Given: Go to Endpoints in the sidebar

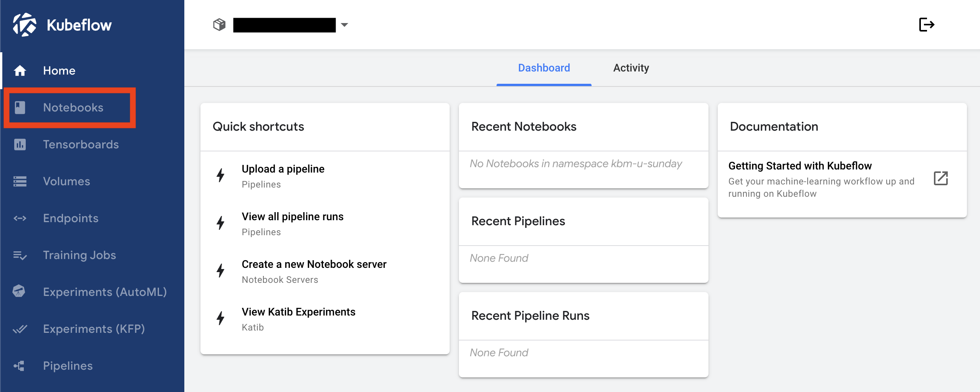Looking at the screenshot, I should click(x=93, y=218).
